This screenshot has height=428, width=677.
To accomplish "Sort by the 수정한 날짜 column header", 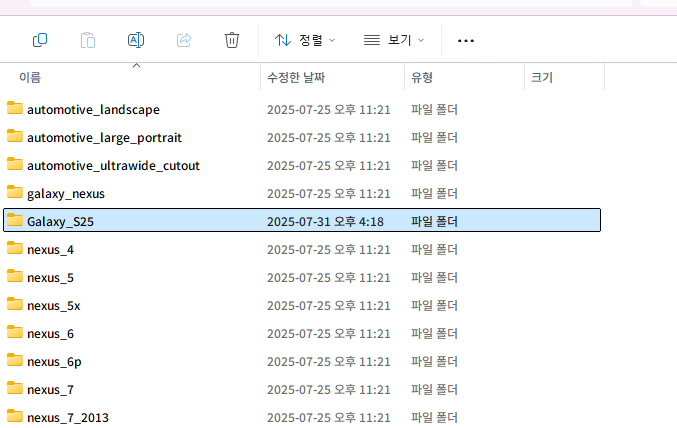I will [x=296, y=77].
